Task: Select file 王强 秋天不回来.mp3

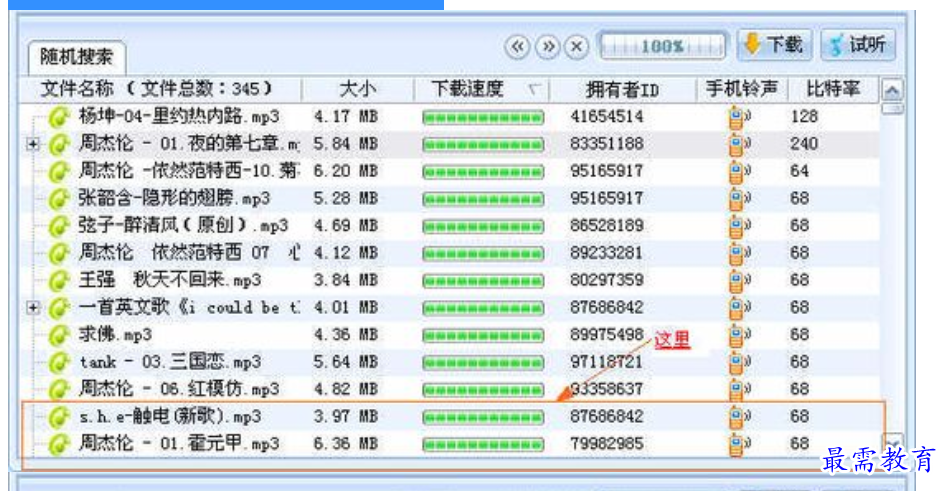Action: 170,280
